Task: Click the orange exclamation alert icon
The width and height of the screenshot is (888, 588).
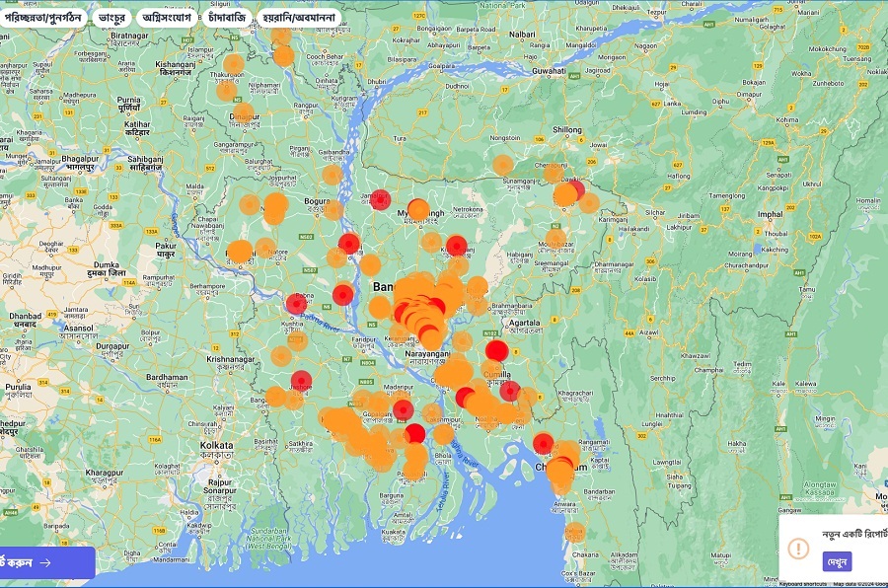Action: tap(799, 549)
